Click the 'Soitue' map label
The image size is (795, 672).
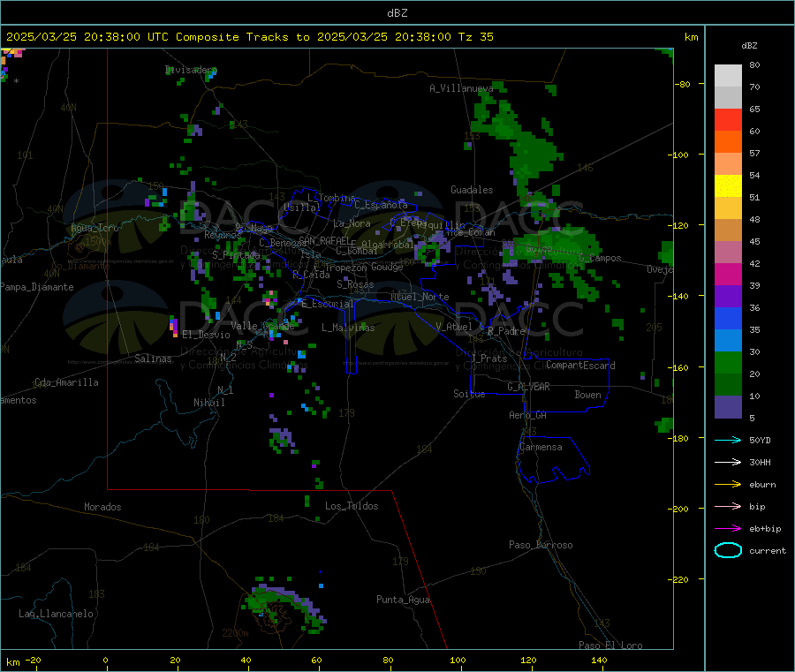point(469,394)
